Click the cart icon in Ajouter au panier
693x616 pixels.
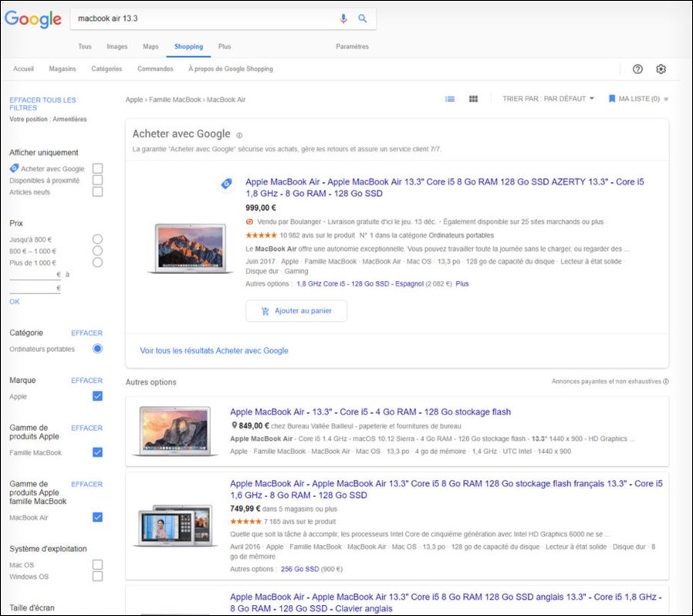coord(265,311)
